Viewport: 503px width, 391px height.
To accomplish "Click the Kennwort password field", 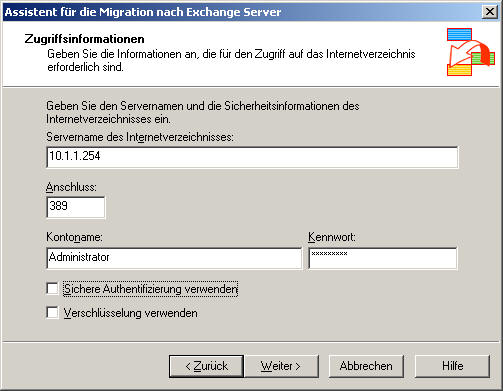I will [383, 258].
